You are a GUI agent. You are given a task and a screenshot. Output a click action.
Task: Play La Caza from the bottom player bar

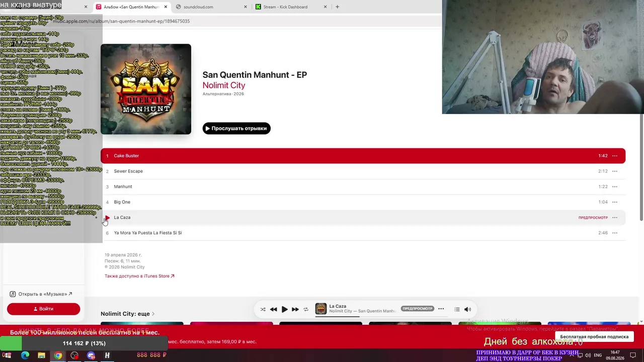pyautogui.click(x=284, y=309)
